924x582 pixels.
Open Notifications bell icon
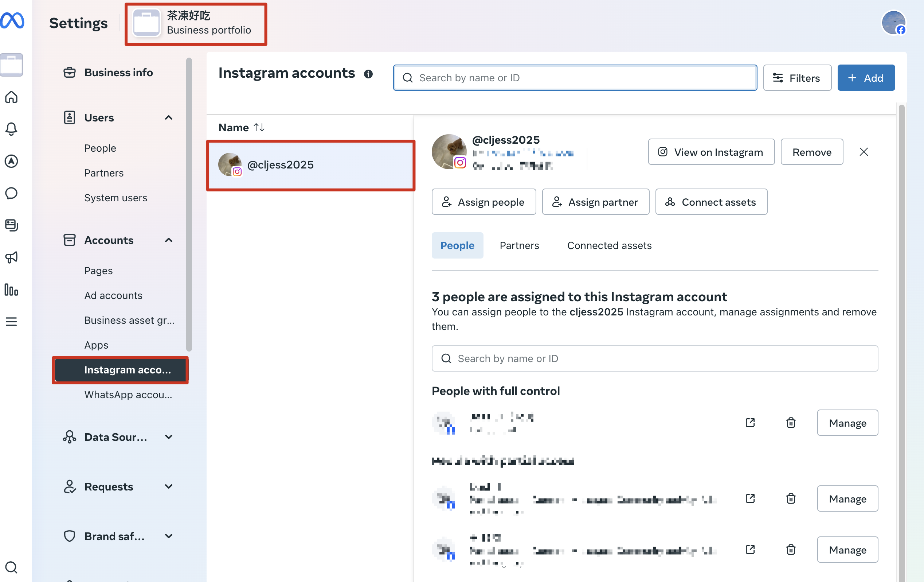12,129
